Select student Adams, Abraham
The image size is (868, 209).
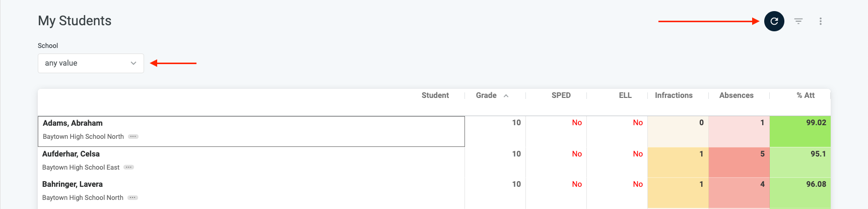tap(73, 123)
